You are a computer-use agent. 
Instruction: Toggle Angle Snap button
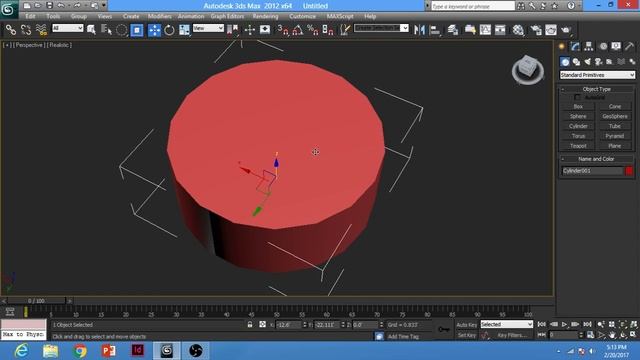[298, 30]
